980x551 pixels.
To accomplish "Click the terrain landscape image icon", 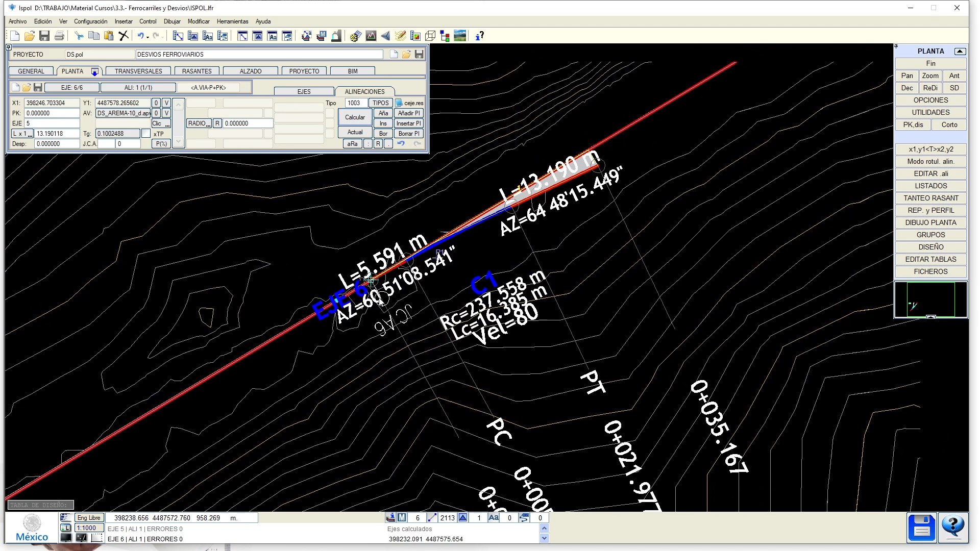I will pos(460,36).
